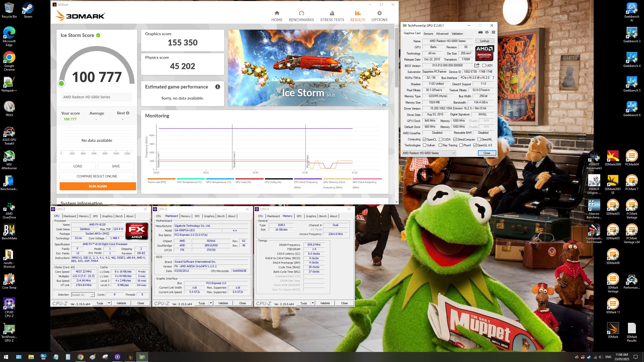
Task: Open HWBOT Aquamark3 desktop icon
Action: 594,160
